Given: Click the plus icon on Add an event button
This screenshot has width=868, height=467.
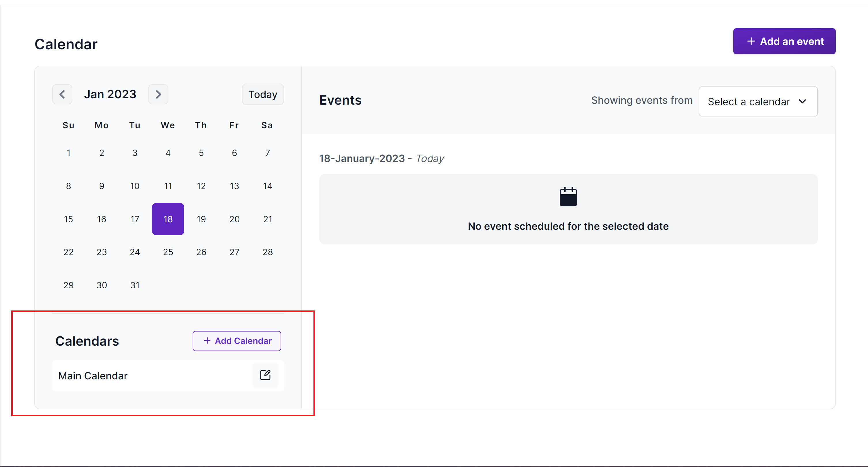Looking at the screenshot, I should [x=751, y=41].
